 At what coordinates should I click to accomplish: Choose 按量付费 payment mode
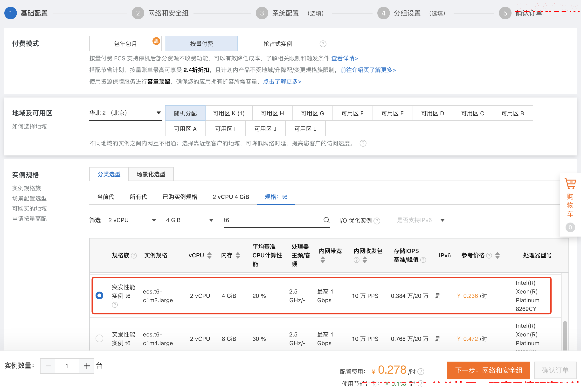pos(201,44)
